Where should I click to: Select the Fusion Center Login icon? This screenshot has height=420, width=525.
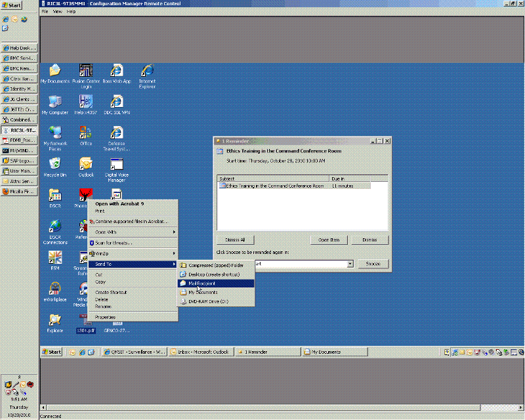click(x=85, y=71)
